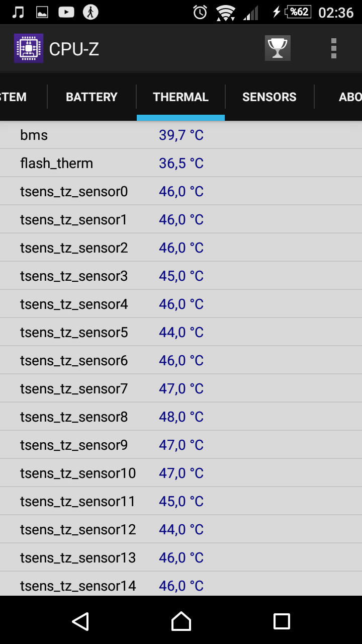Image resolution: width=362 pixels, height=644 pixels.
Task: Tap the YouTube notification icon
Action: pos(66,12)
